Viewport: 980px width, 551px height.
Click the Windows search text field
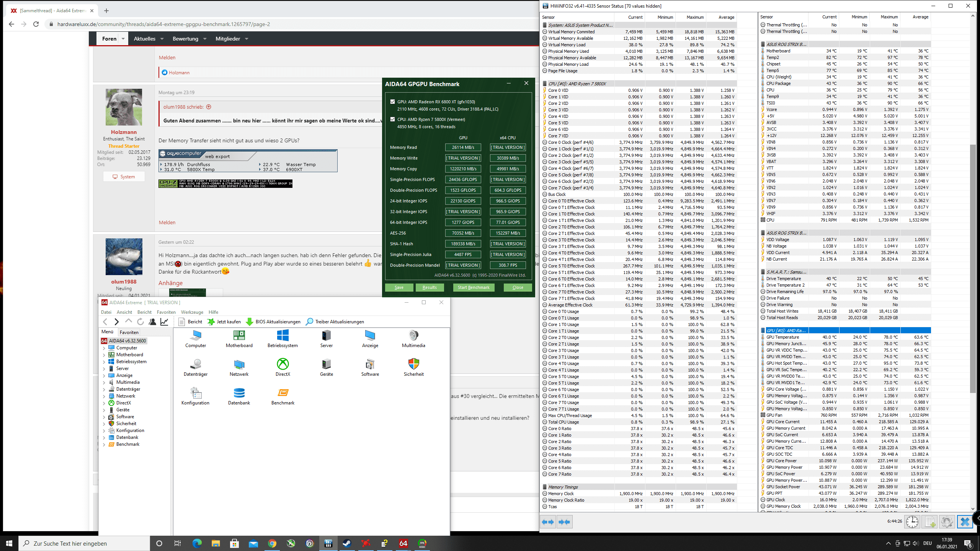click(x=84, y=543)
